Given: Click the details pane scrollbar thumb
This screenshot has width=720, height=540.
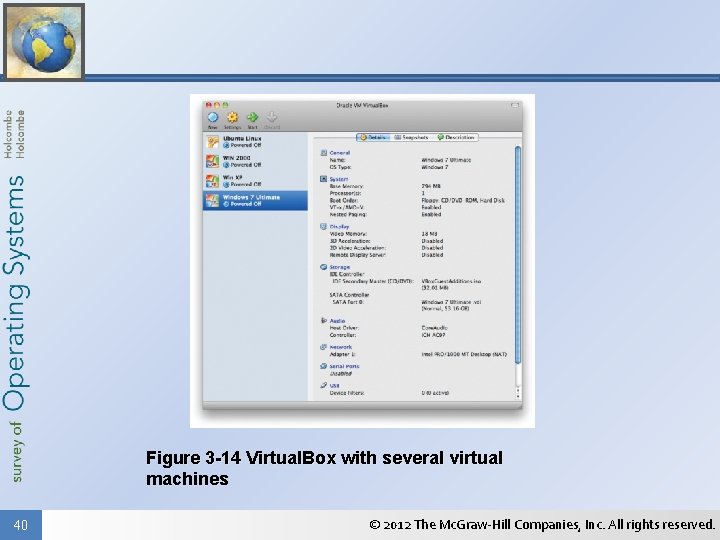Looking at the screenshot, I should point(518,255).
